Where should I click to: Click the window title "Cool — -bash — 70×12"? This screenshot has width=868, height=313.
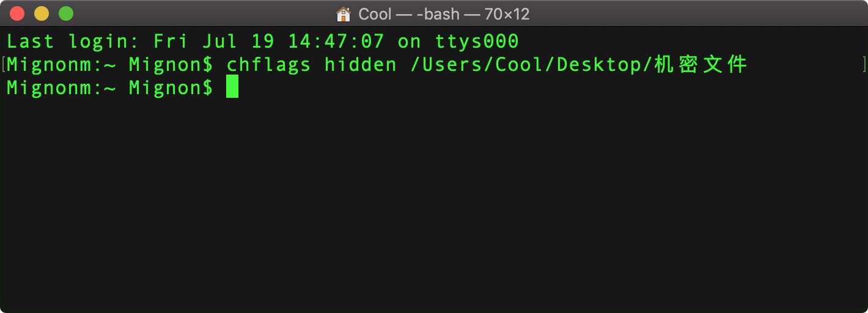(x=444, y=13)
